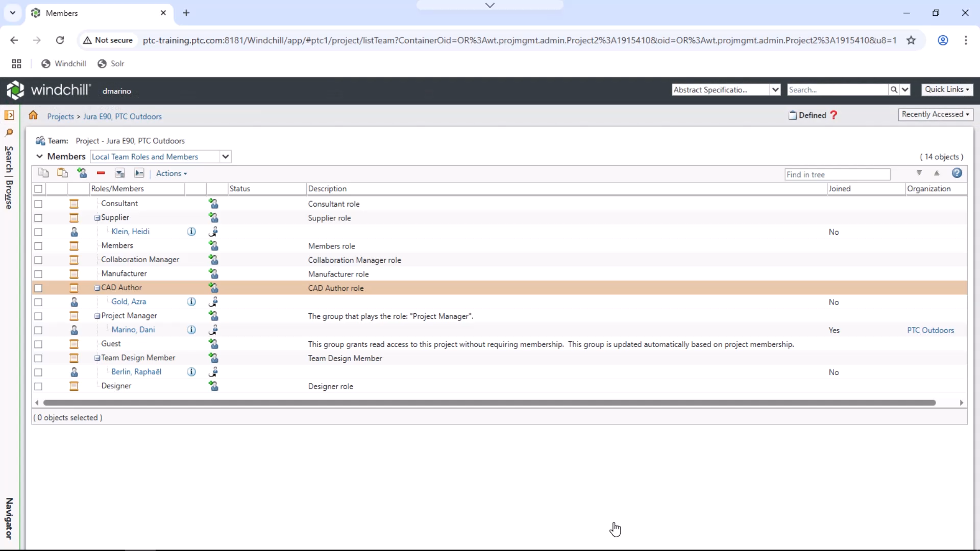The width and height of the screenshot is (980, 551).
Task: Select the CAD Author row checkbox
Action: tap(38, 288)
